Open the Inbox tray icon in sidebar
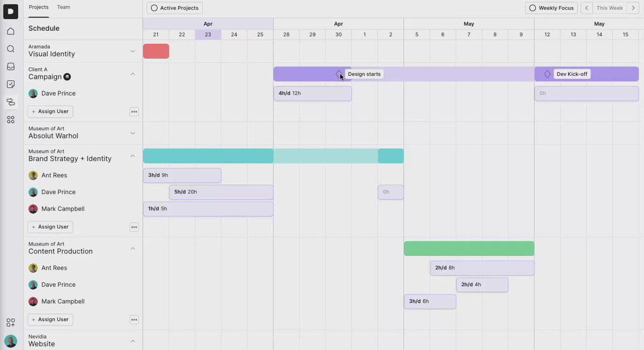 tap(11, 66)
